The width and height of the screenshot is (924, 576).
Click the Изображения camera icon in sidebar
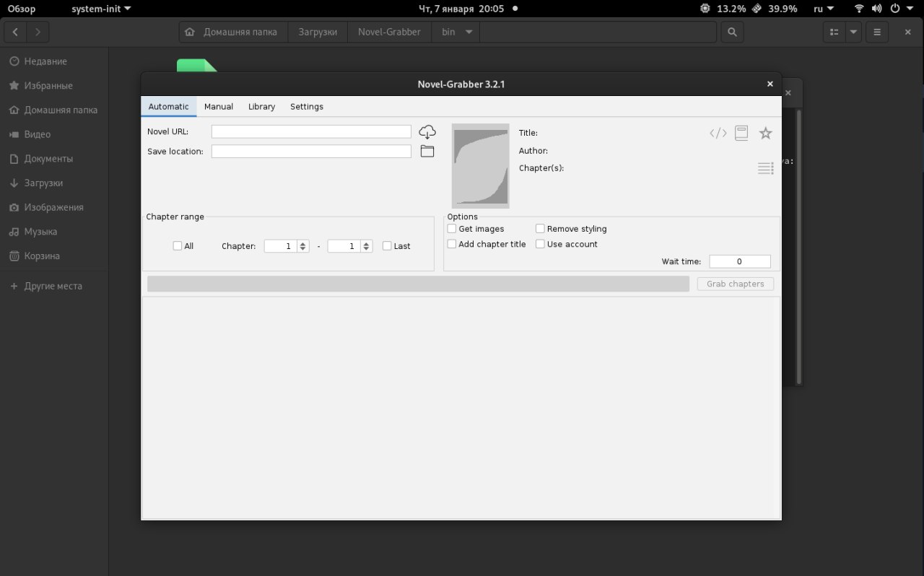coord(14,207)
